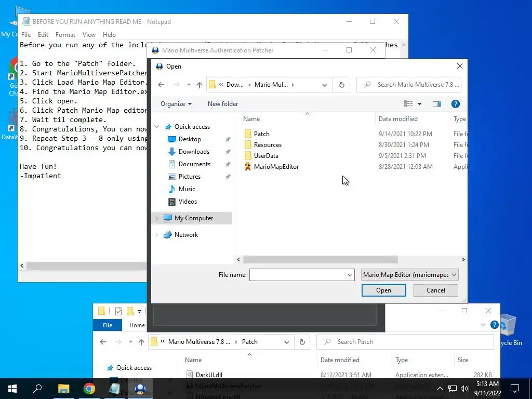
Task: Open Pictures in Quick access
Action: pos(189,177)
